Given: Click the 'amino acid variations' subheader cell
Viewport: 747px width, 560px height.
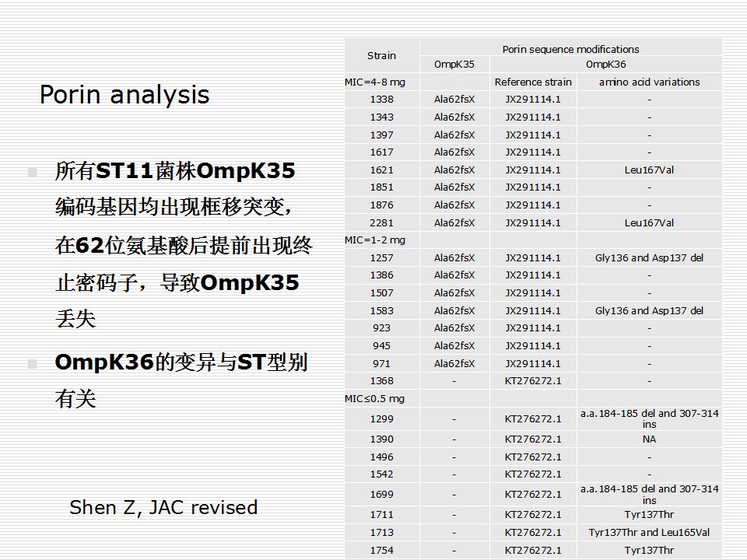Looking at the screenshot, I should (649, 82).
